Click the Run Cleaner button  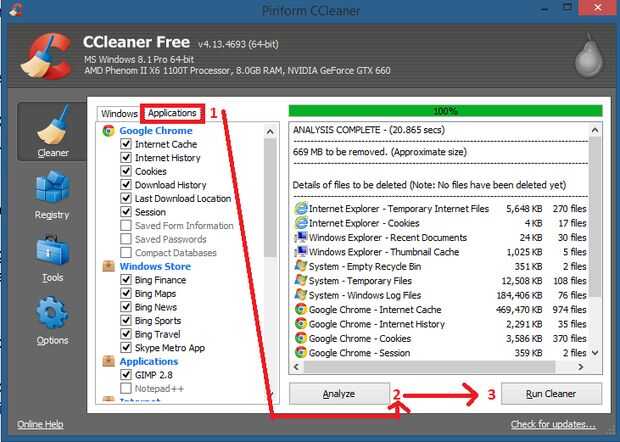click(551, 394)
